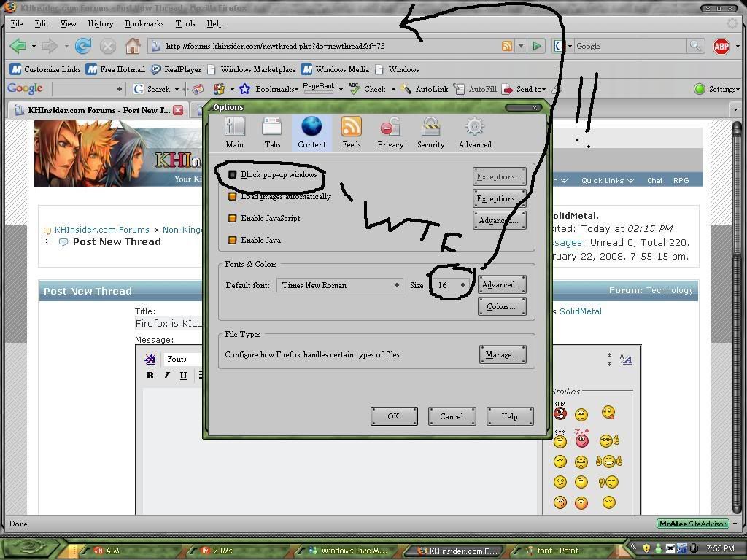Open the Quick Links forum menu
The image size is (747, 560).
[x=608, y=181]
